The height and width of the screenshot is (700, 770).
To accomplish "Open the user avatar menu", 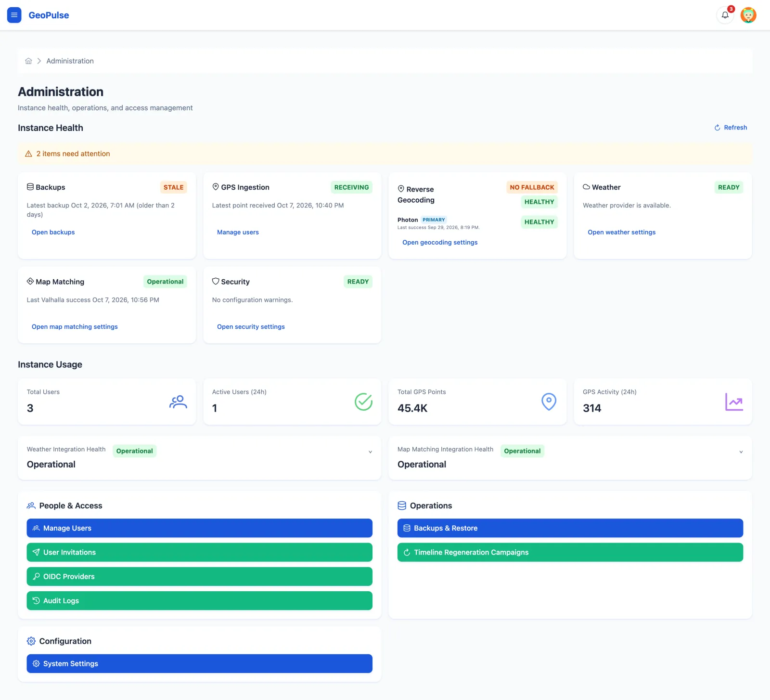I will 748,15.
